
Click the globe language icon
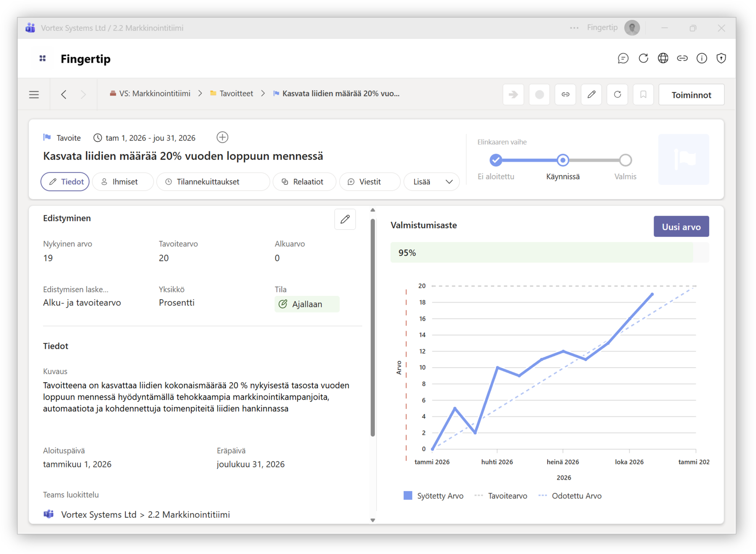pyautogui.click(x=663, y=58)
